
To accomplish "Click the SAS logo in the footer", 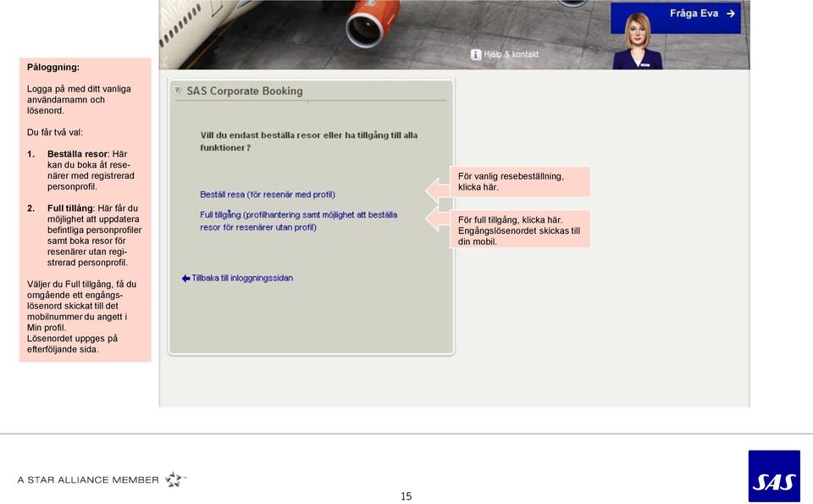I will 774,476.
